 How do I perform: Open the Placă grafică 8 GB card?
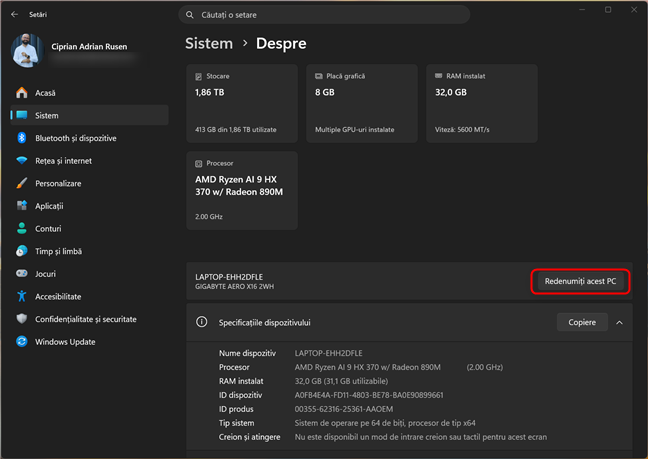coord(362,103)
